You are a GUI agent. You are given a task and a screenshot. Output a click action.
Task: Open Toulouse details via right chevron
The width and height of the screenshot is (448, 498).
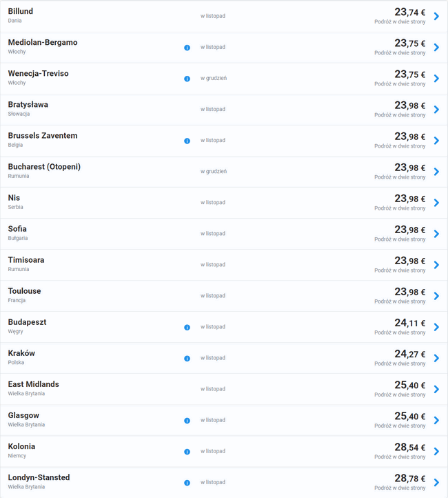point(436,296)
